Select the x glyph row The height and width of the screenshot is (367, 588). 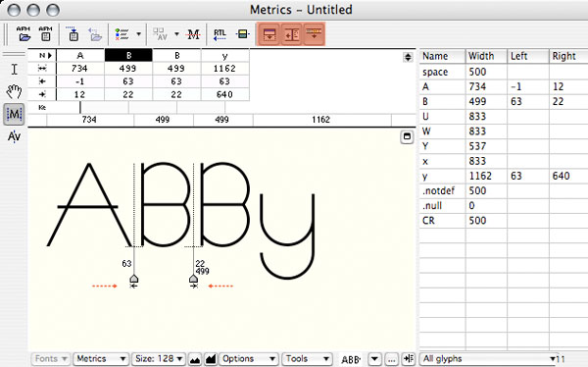coord(504,161)
